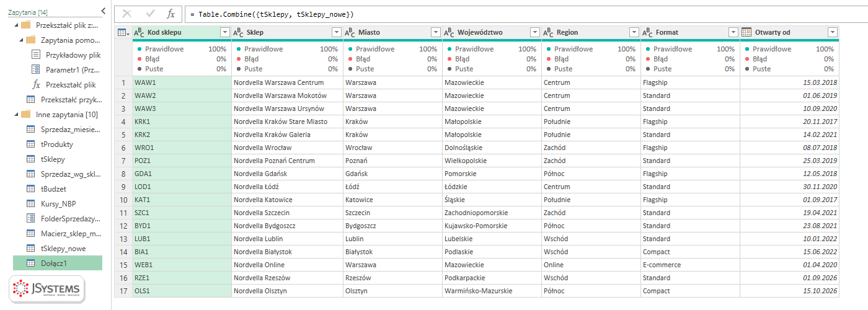Select row number 8 header
868x310 pixels.
123,174
